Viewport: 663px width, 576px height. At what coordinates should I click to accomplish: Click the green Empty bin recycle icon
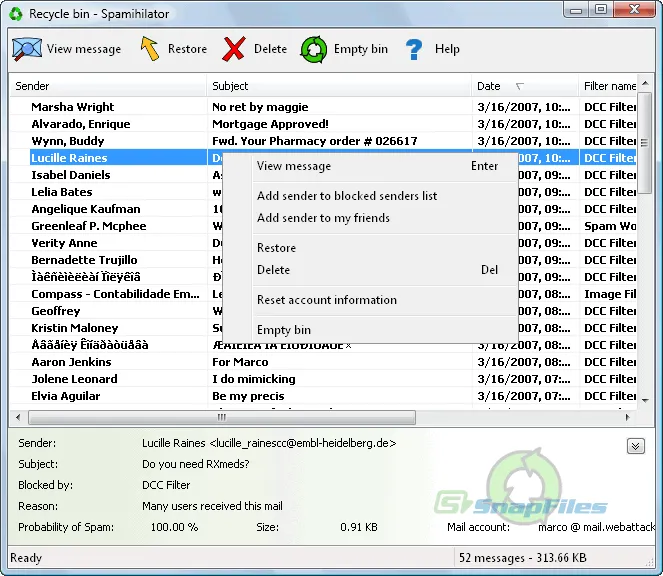[x=313, y=49]
